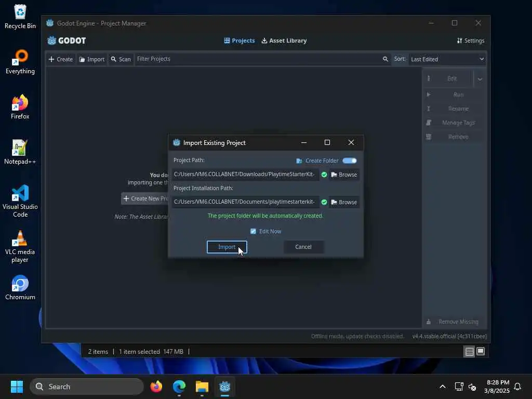Click Import button in the dialog

tap(227, 247)
